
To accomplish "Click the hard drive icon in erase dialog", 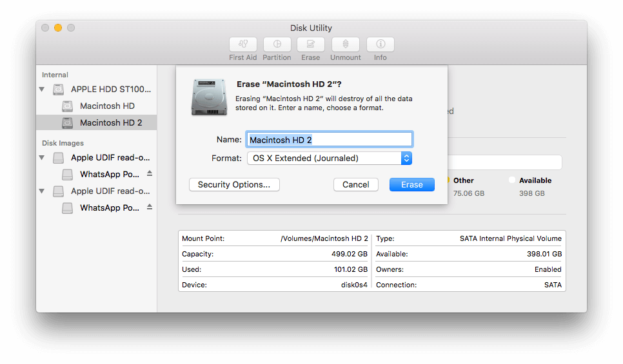I will coord(209,97).
